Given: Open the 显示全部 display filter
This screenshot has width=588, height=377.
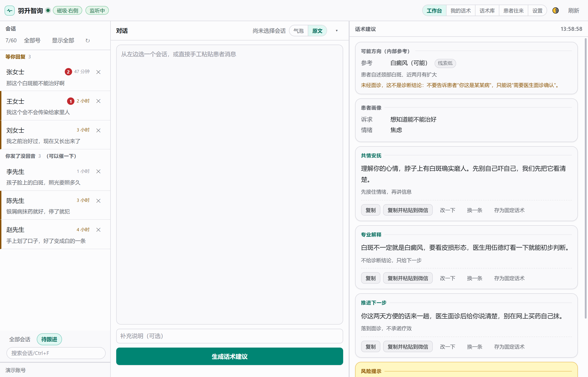Looking at the screenshot, I should click(63, 41).
